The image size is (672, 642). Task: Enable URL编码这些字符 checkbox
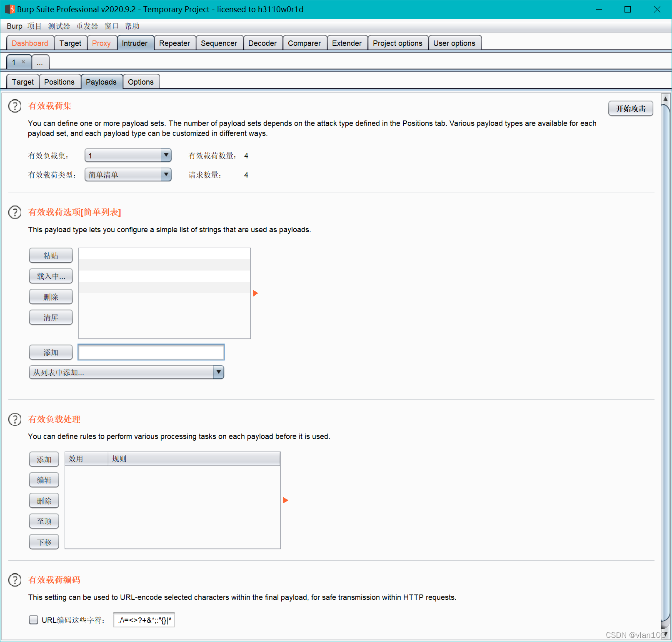(x=34, y=620)
